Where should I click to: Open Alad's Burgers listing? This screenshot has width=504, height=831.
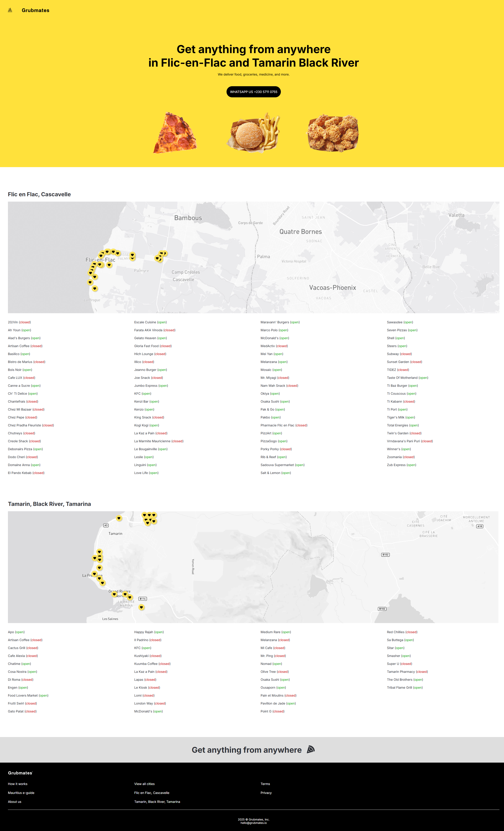click(24, 338)
